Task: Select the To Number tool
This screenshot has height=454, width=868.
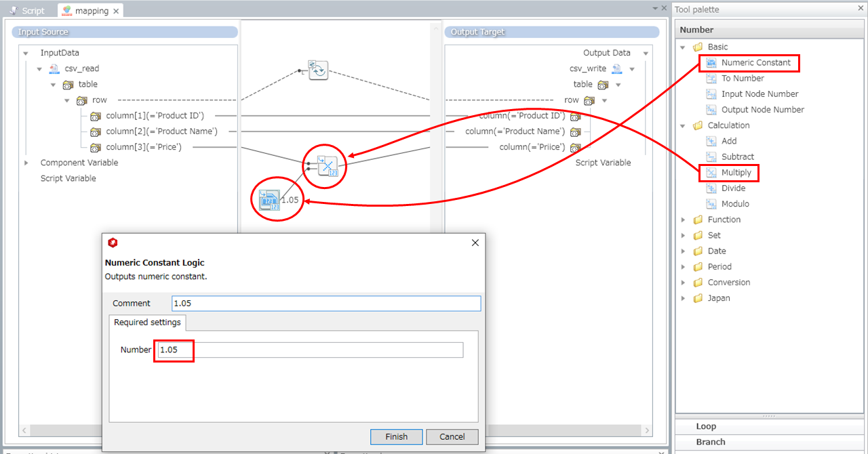Action: [x=742, y=79]
